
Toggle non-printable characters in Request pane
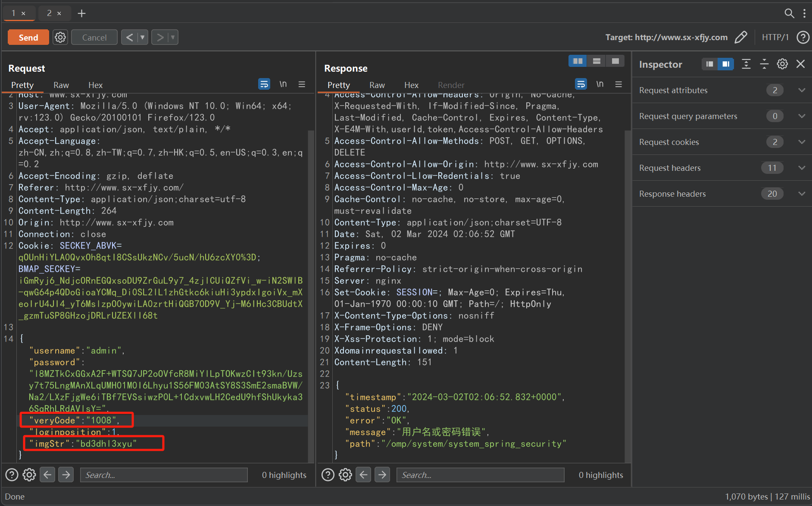[x=283, y=84]
